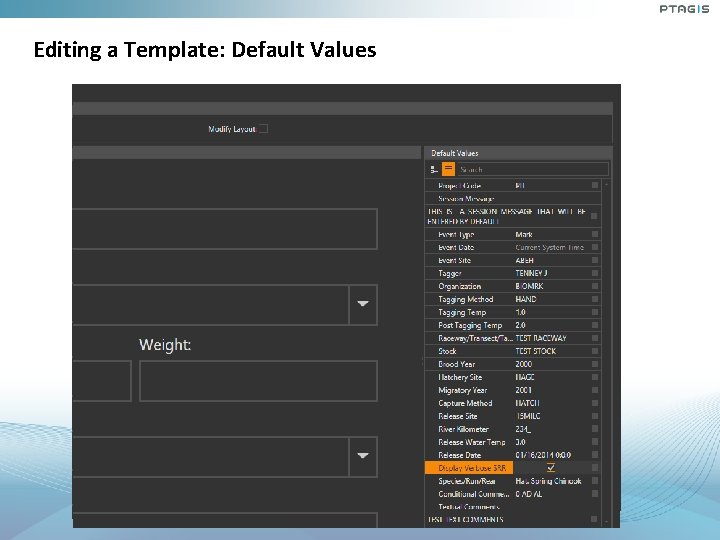Uncheck the Display Verbose SRR checkbox

(551, 468)
